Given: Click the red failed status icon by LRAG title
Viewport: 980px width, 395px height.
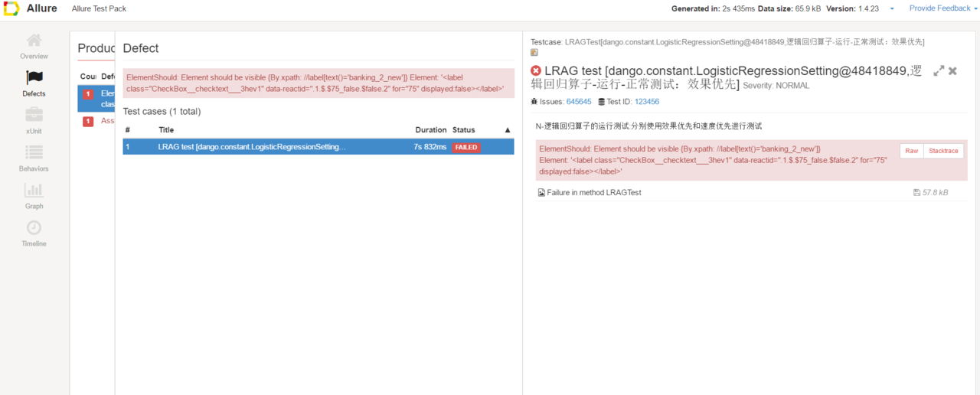Looking at the screenshot, I should [536, 70].
